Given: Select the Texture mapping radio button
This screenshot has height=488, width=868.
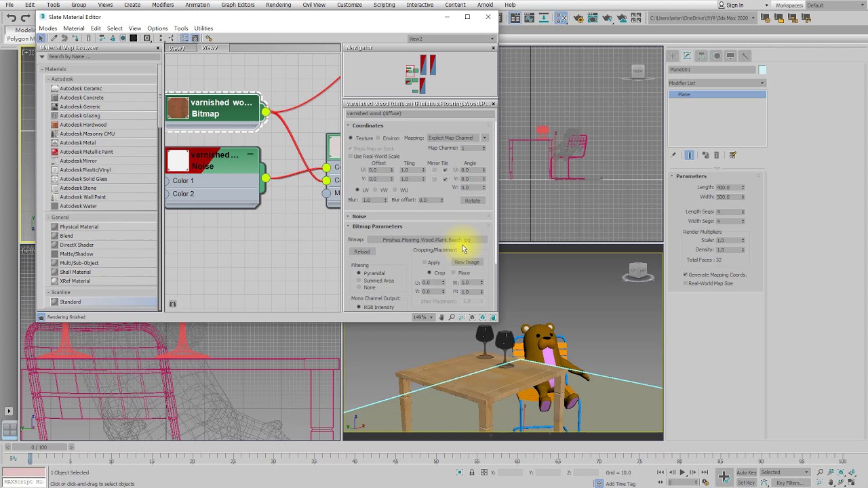Looking at the screenshot, I should point(351,138).
